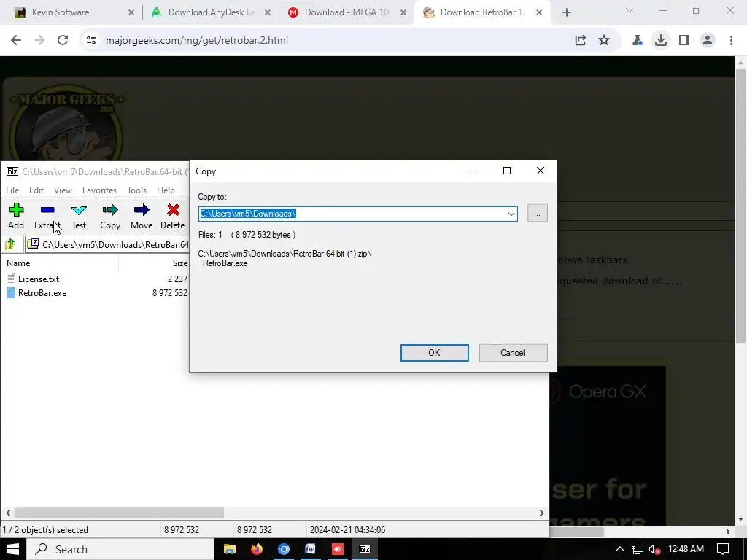This screenshot has height=560, width=747.
Task: Click the Extract toolbar icon in 7-Zip
Action: point(47,216)
